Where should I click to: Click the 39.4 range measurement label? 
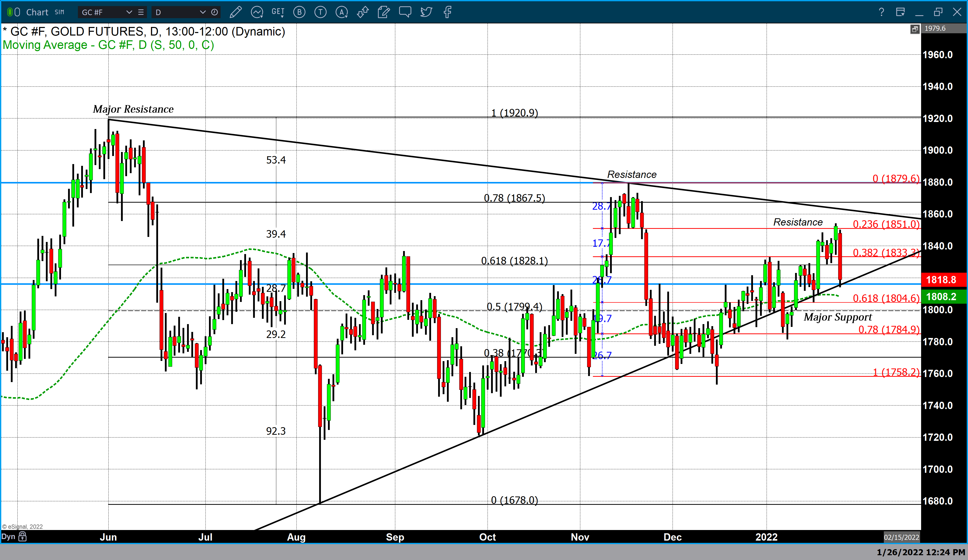(x=276, y=234)
